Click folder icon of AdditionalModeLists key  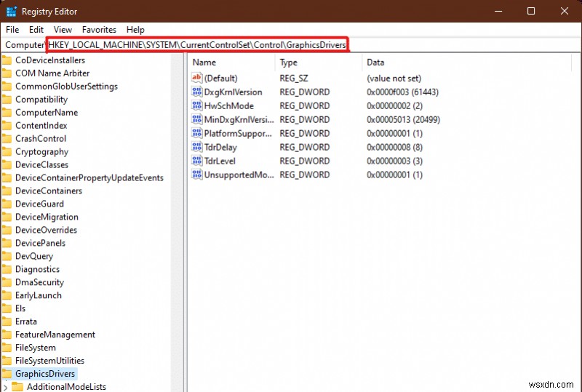click(x=17, y=386)
